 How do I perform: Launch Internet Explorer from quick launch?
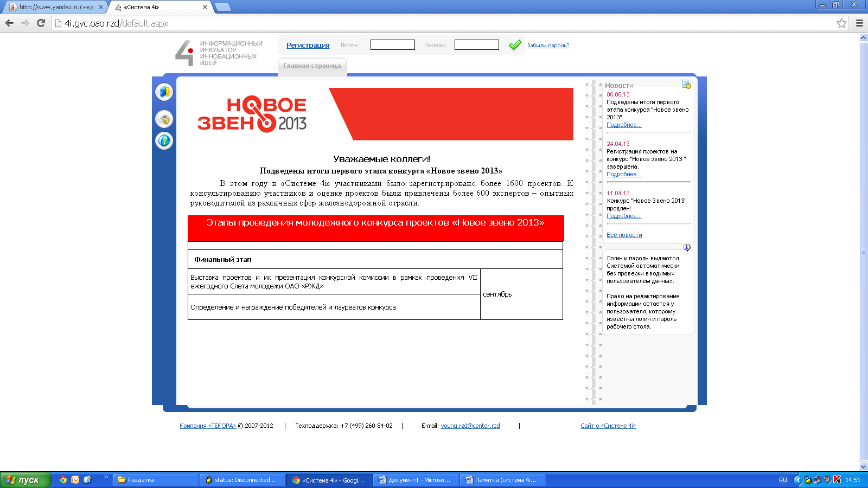click(x=88, y=480)
